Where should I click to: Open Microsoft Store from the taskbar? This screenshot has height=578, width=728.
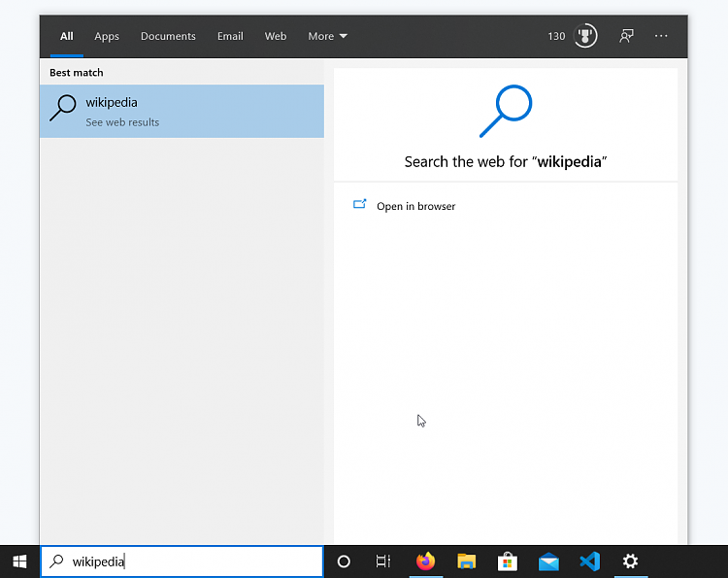tap(508, 561)
